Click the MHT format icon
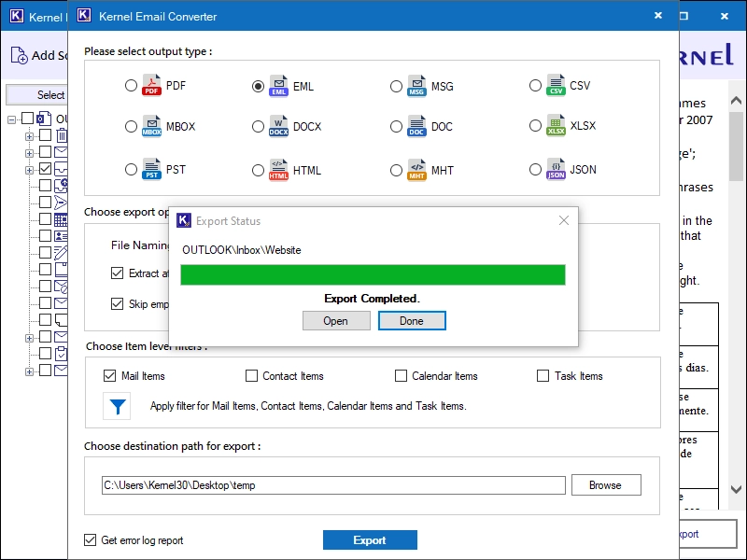The height and width of the screenshot is (560, 747). (416, 170)
